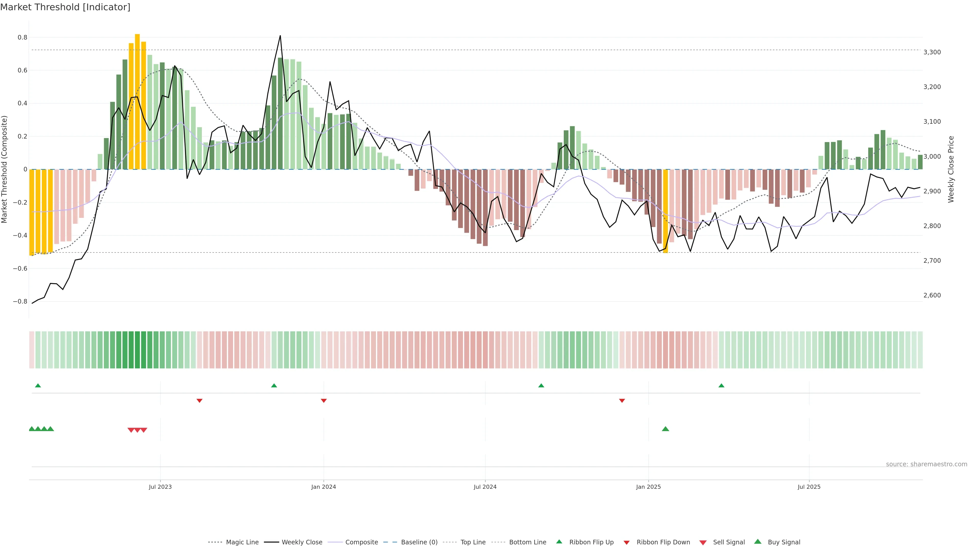Screen dimensions: 980x551
Task: Click the leftmost sell signal triangle of three
Action: (x=131, y=430)
